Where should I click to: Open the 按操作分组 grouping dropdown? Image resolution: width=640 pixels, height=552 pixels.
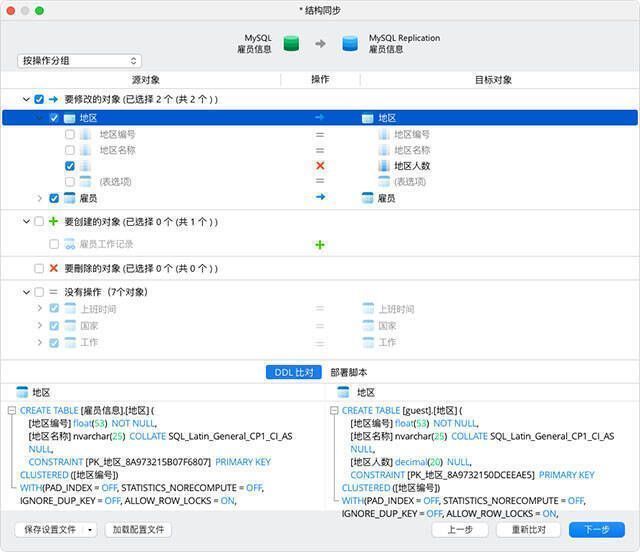[x=78, y=61]
